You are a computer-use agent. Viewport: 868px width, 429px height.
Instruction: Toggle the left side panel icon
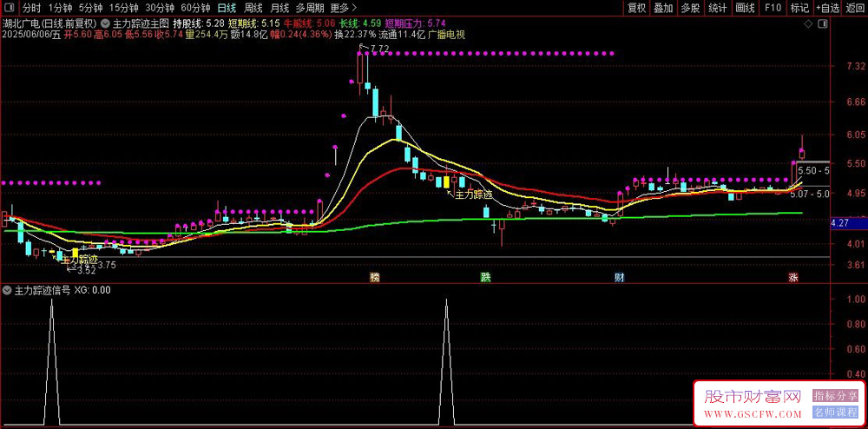click(x=10, y=8)
